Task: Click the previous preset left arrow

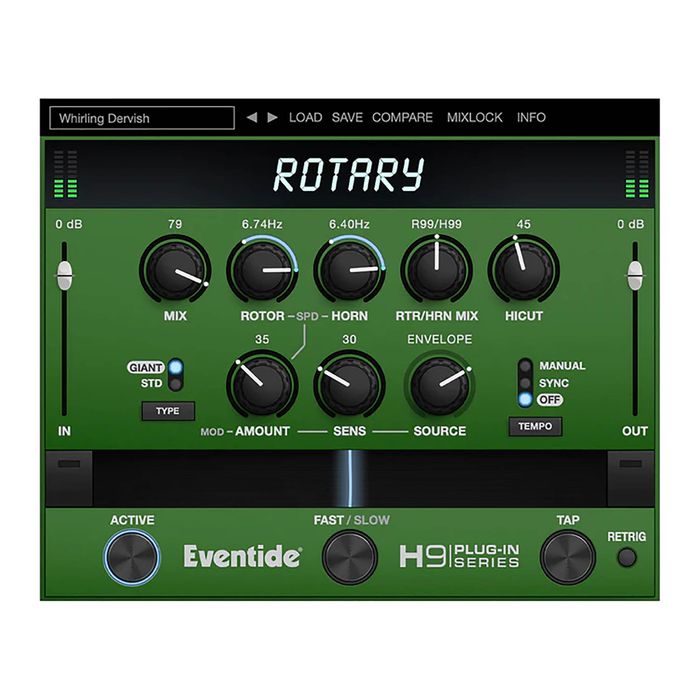Action: pyautogui.click(x=252, y=117)
